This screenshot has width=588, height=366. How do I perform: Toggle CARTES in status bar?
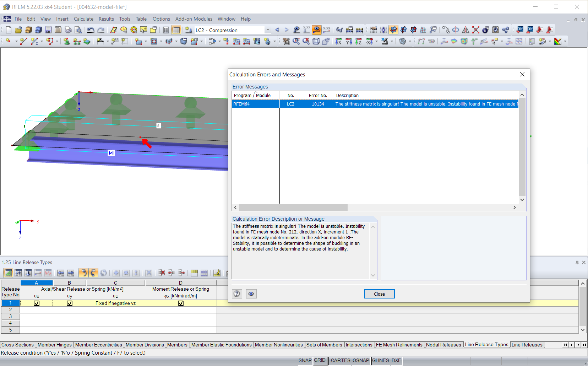340,360
